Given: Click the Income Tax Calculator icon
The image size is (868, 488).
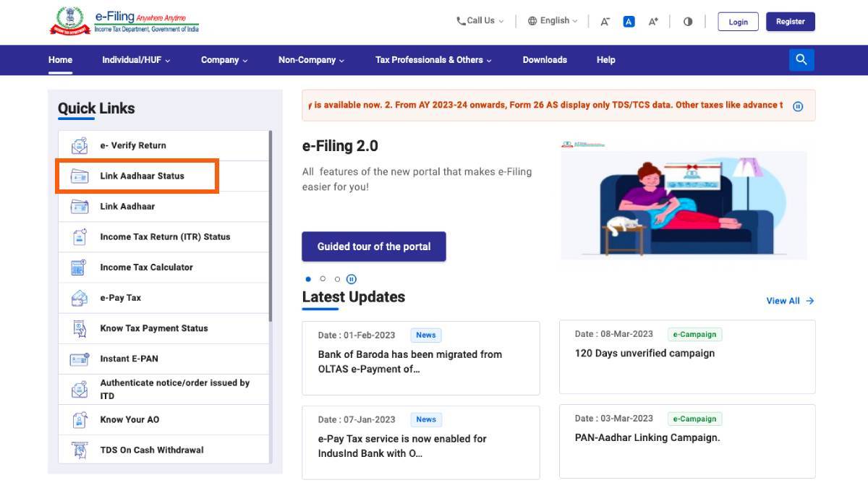Looking at the screenshot, I should pos(79,267).
